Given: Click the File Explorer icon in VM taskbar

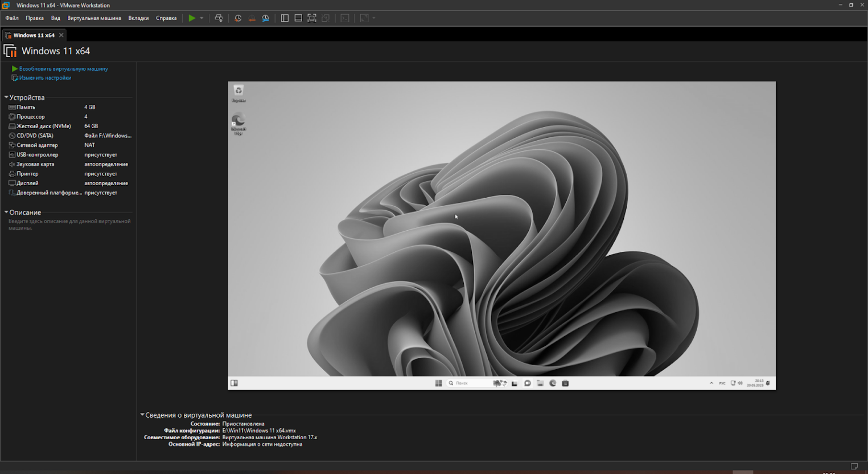Looking at the screenshot, I should click(540, 383).
